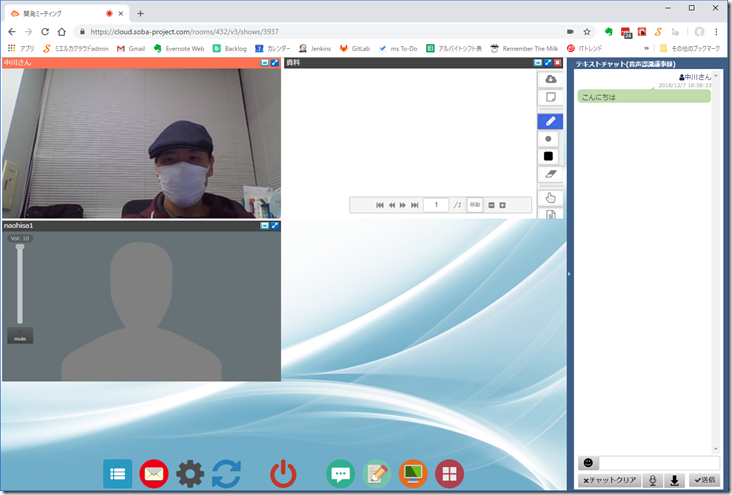Select the pencil drawing tool

[550, 121]
